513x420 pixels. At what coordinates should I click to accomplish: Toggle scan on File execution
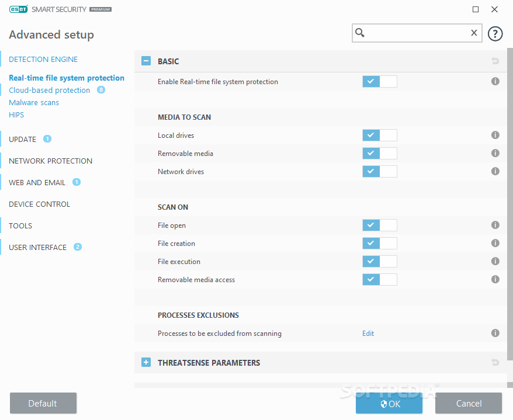380,261
